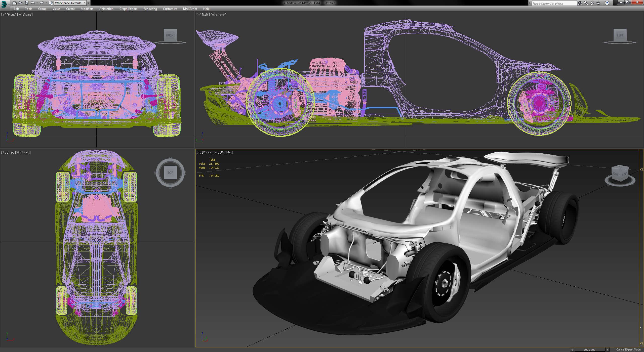
Task: Create a new scene with the New icon
Action: (15, 3)
